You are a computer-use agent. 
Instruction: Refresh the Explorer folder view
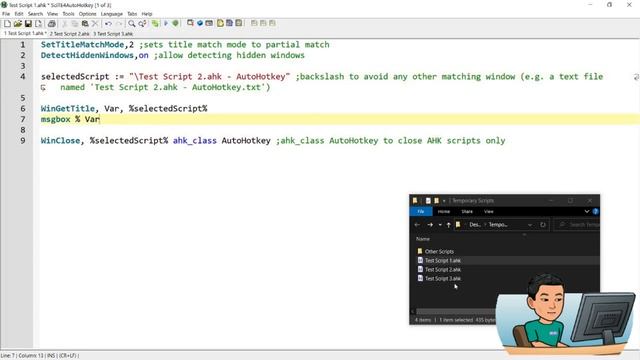pyautogui.click(x=543, y=225)
